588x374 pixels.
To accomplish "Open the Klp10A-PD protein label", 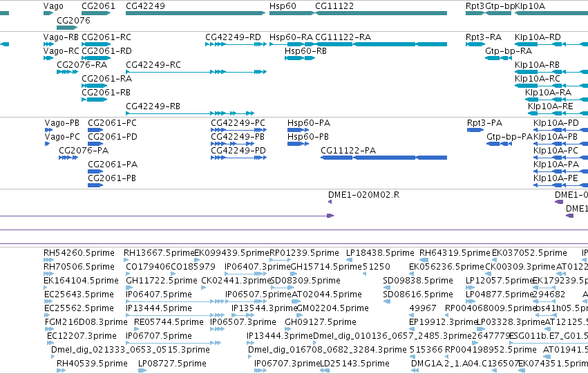I will 556,123.
